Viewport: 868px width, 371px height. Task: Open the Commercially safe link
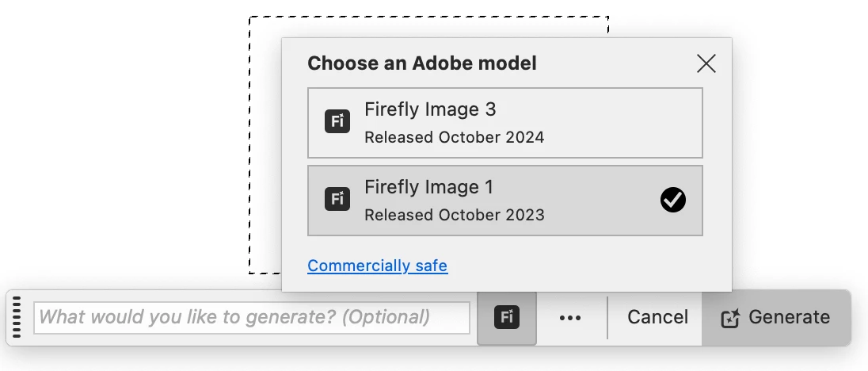click(x=377, y=266)
